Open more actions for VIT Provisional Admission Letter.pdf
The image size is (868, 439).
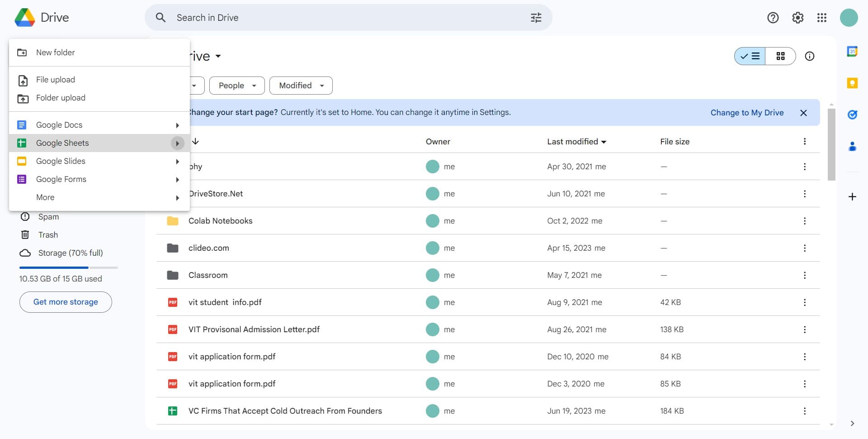(805, 329)
